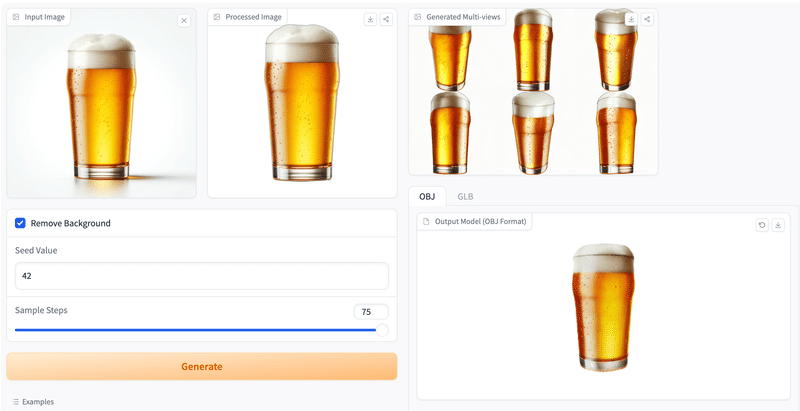Focus the Sample Steps number box
800x411 pixels.
click(x=370, y=311)
